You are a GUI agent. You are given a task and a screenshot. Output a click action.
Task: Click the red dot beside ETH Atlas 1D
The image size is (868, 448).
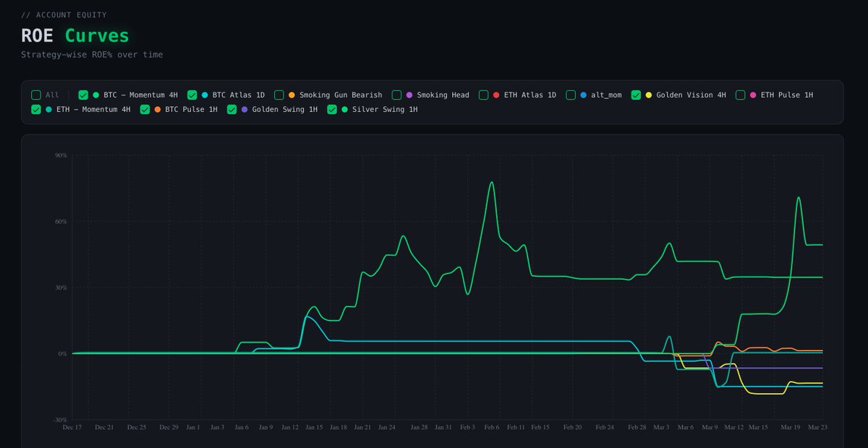496,95
